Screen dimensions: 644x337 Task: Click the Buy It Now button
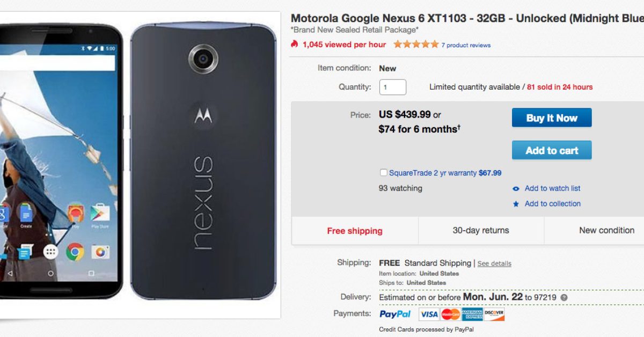pos(552,118)
